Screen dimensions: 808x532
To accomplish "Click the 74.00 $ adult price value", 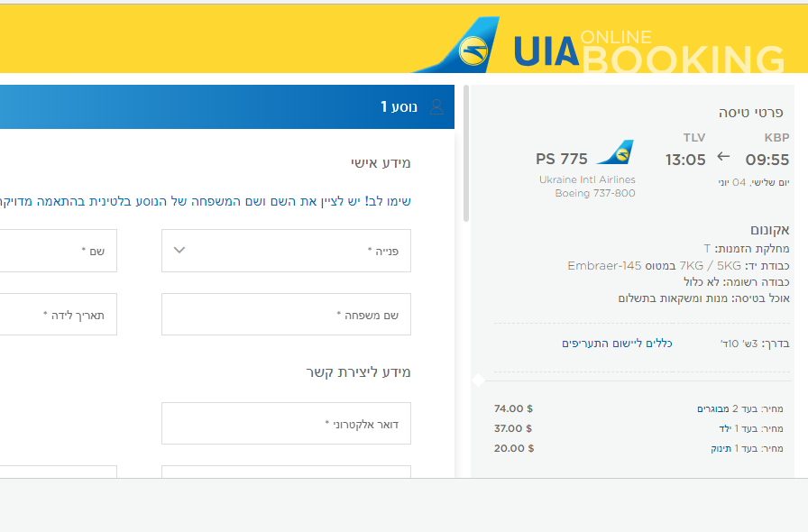I will click(512, 408).
